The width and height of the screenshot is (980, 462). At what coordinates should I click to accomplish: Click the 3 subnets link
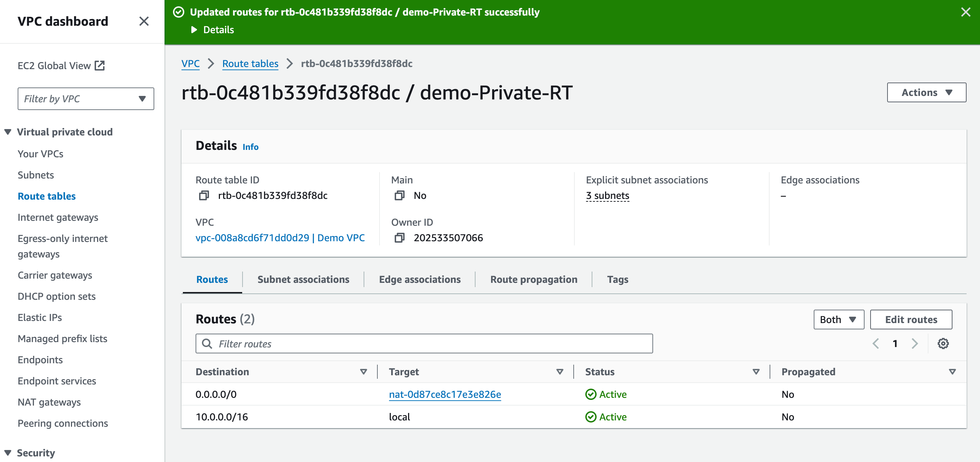(608, 196)
